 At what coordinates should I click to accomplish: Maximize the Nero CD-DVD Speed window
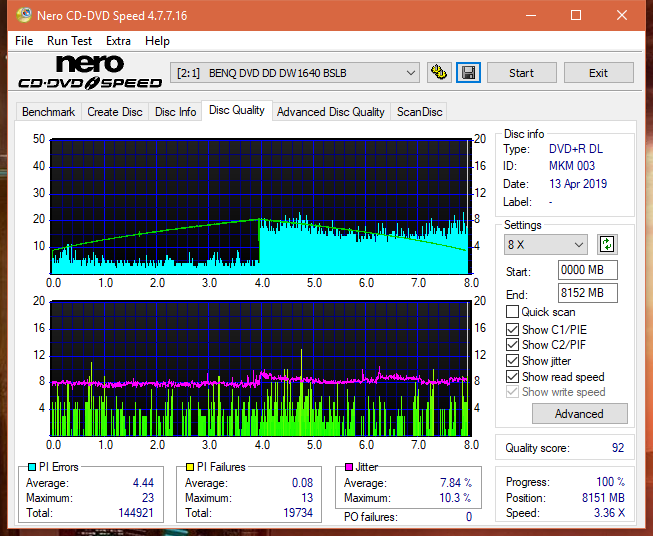(576, 15)
